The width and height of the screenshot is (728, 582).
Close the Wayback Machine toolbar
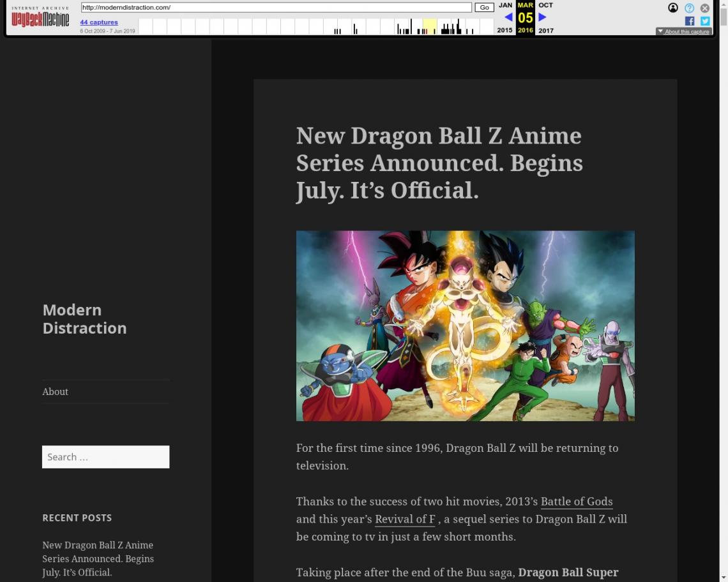705,8
